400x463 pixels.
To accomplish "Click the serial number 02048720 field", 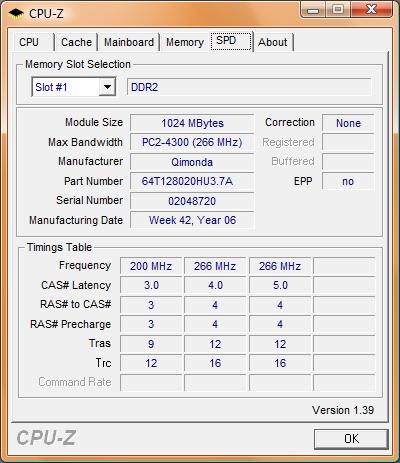I will pos(192,201).
